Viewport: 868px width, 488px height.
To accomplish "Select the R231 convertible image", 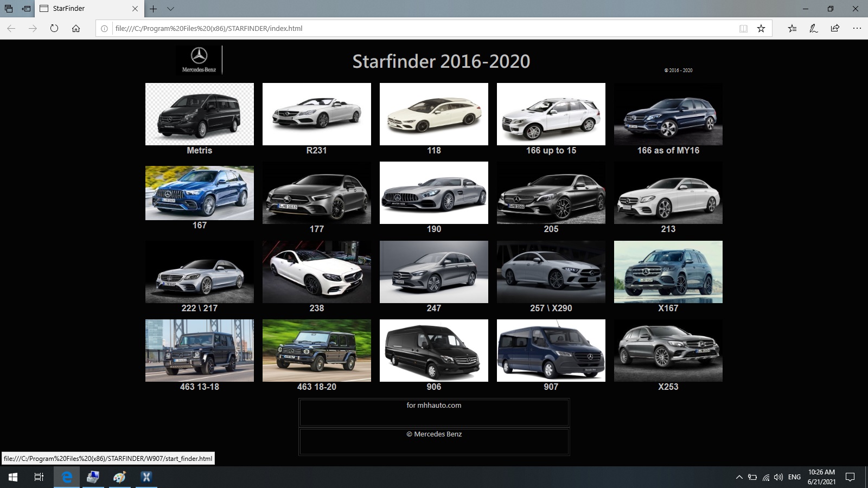I will [x=317, y=114].
